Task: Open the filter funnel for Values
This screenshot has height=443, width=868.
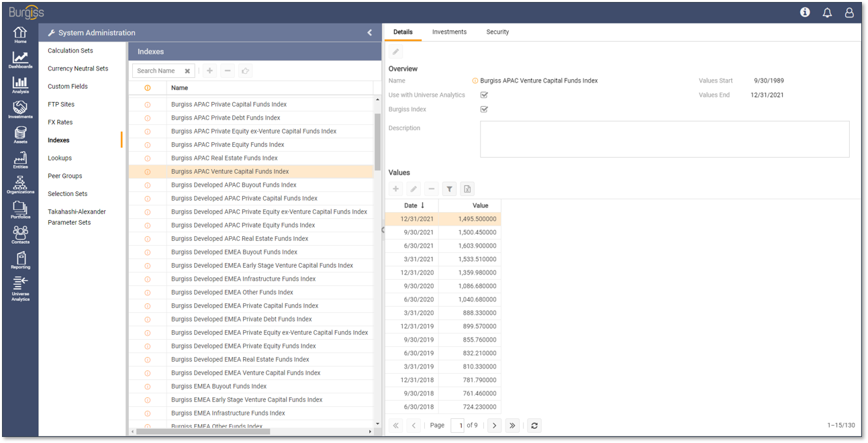Action: (449, 189)
